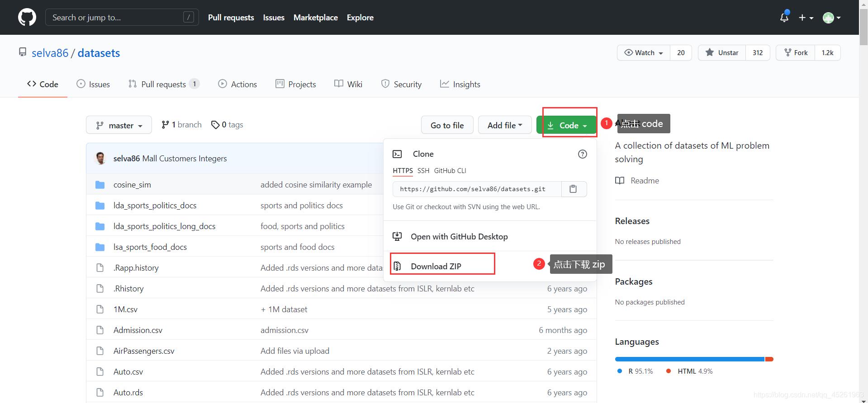This screenshot has height=403, width=868.
Task: Open the notifications bell
Action: (x=784, y=17)
